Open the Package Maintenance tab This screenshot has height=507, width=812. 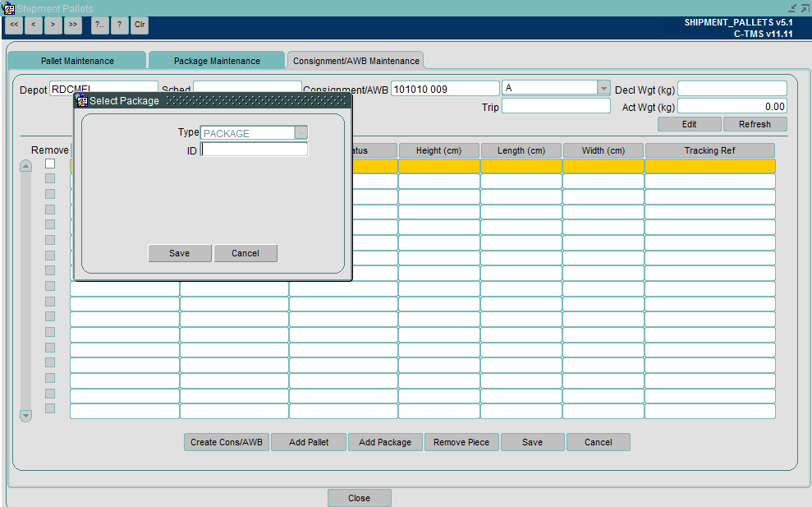pos(217,61)
